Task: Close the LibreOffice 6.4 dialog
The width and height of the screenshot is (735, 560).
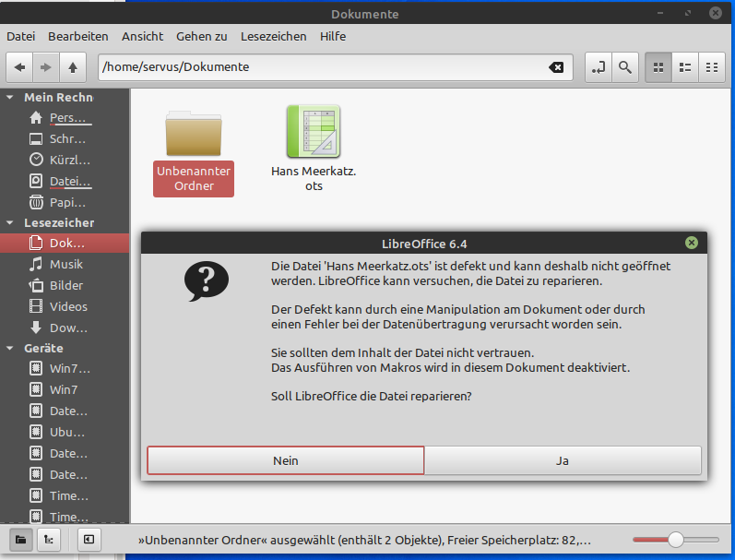Action: (x=692, y=243)
